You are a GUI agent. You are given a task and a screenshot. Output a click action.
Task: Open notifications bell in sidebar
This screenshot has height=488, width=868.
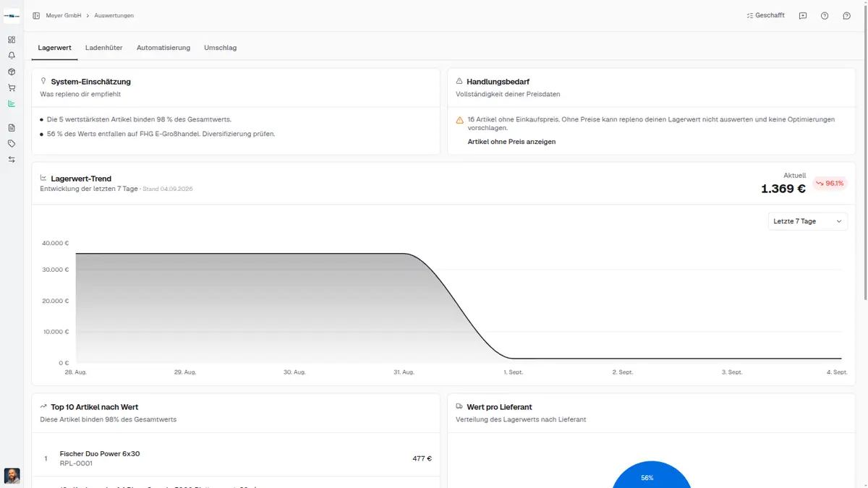12,56
